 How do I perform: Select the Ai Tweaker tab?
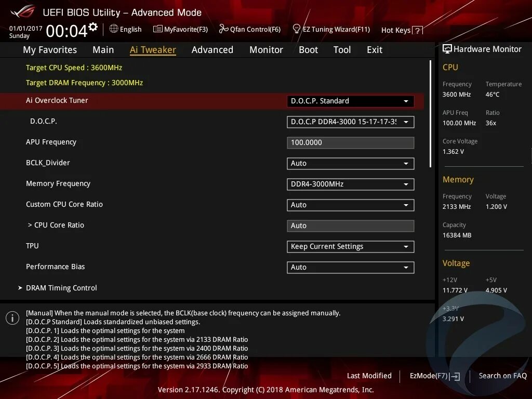click(153, 50)
